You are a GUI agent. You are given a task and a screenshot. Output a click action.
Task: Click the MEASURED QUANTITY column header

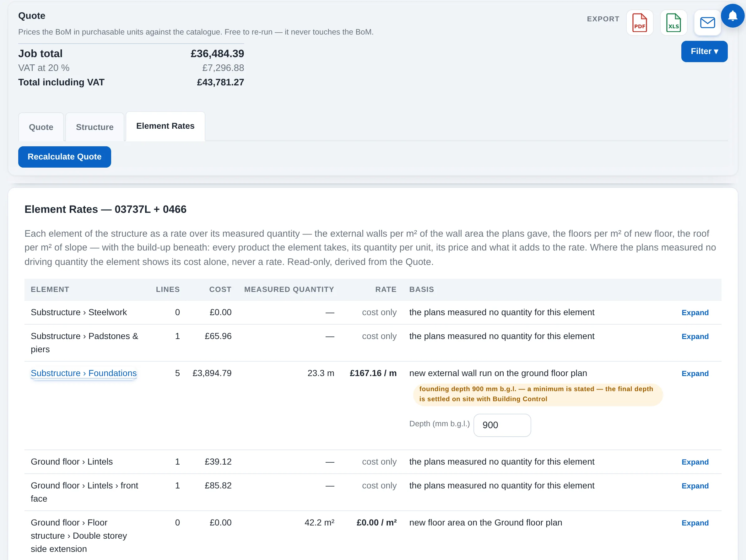289,289
